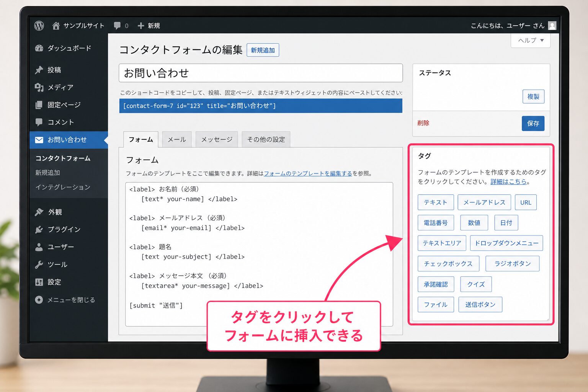Insert the テキストエリア tag
This screenshot has height=392, width=588.
[442, 243]
